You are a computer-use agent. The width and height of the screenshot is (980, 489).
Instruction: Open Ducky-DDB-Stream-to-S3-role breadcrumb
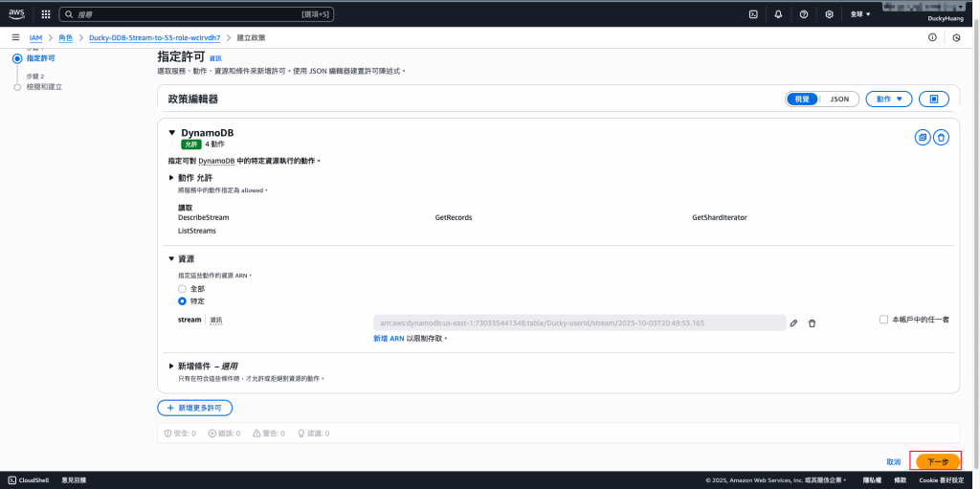(156, 37)
